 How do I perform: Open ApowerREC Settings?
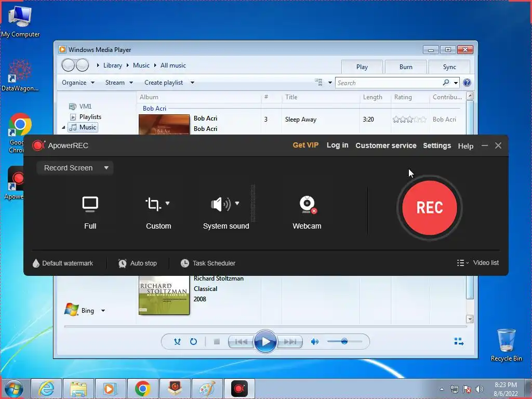click(436, 145)
